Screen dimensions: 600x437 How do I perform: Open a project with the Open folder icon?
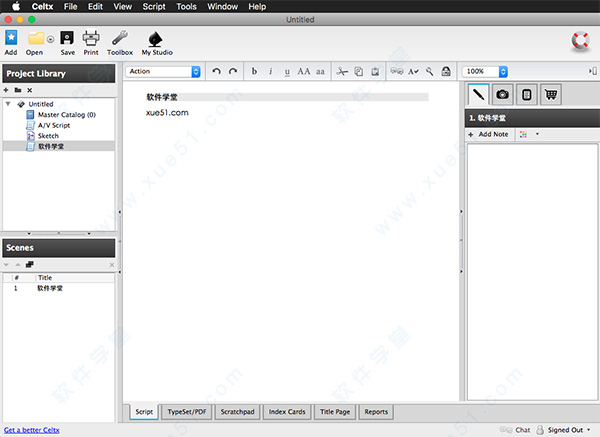[36, 38]
